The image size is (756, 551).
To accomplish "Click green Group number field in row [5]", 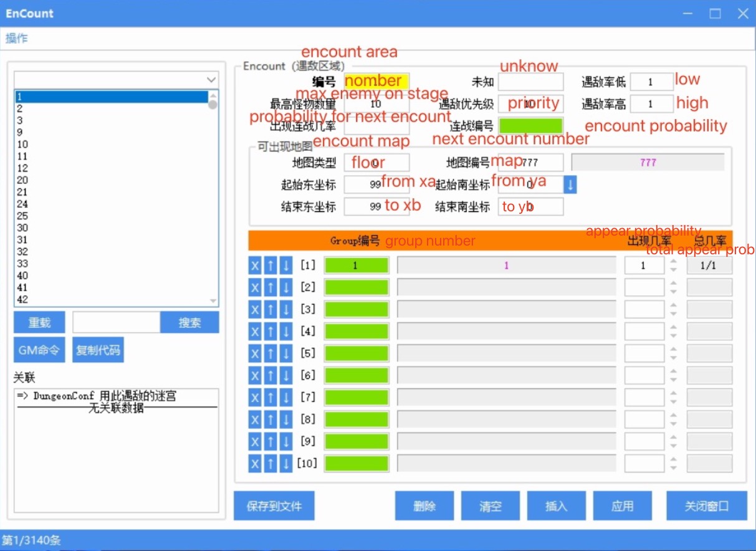I will pyautogui.click(x=356, y=353).
